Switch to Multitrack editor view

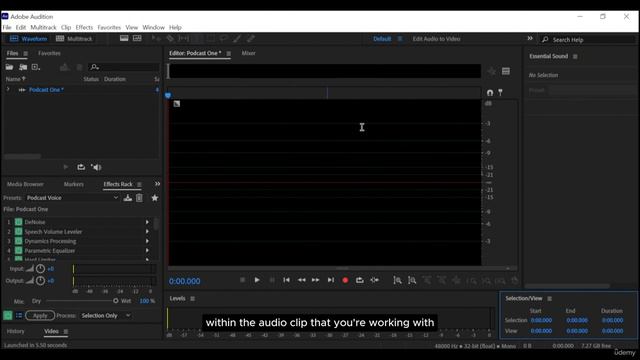74,39
